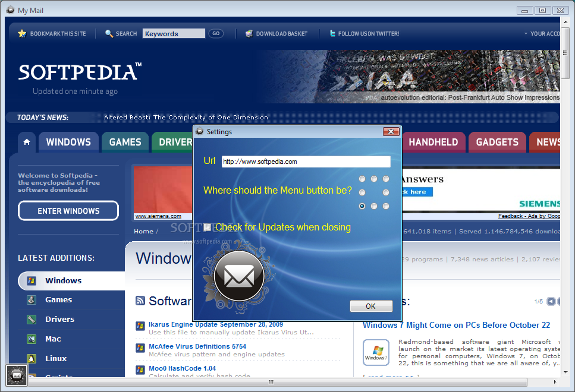Viewport: 575px width, 392px height.
Task: Click the GO search button
Action: (x=216, y=34)
